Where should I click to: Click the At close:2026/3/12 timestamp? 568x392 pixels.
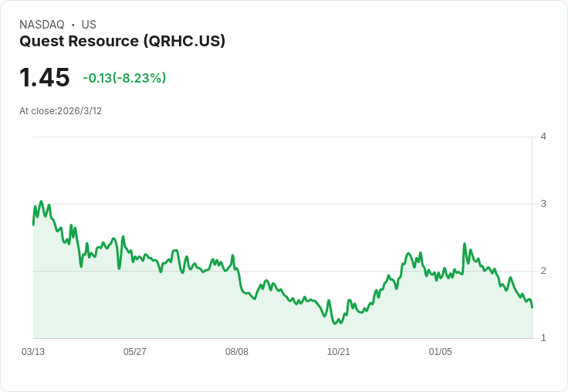pyautogui.click(x=60, y=111)
